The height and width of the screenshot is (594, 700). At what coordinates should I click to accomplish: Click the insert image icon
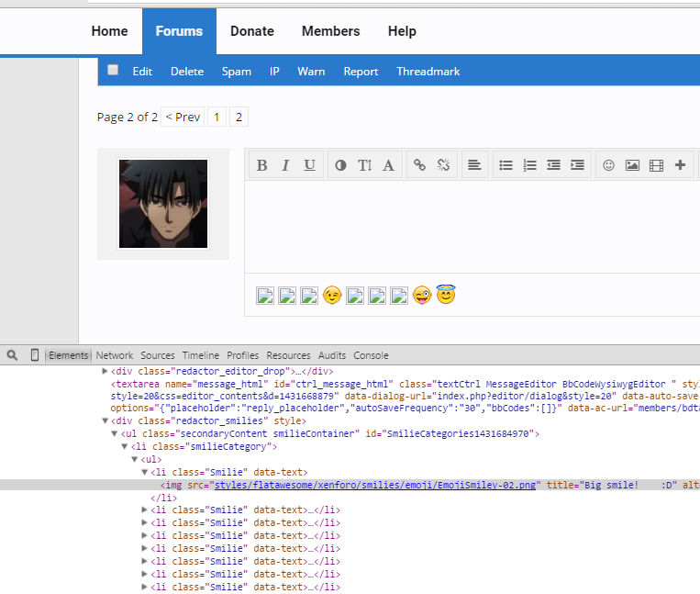(x=632, y=165)
